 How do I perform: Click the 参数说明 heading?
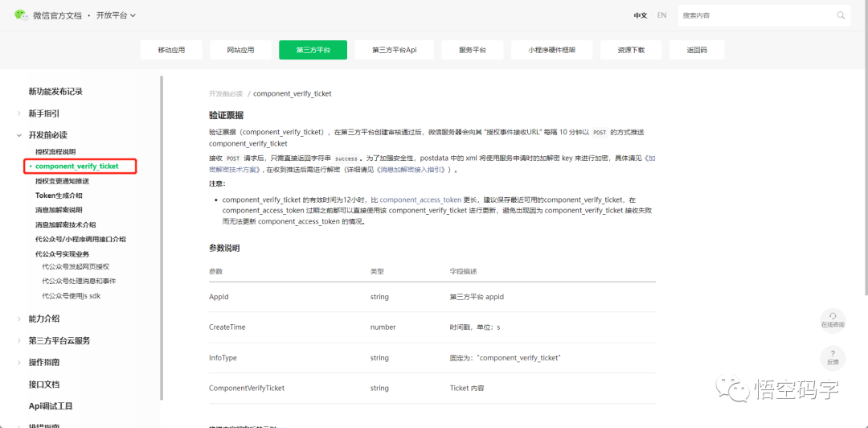tap(224, 248)
